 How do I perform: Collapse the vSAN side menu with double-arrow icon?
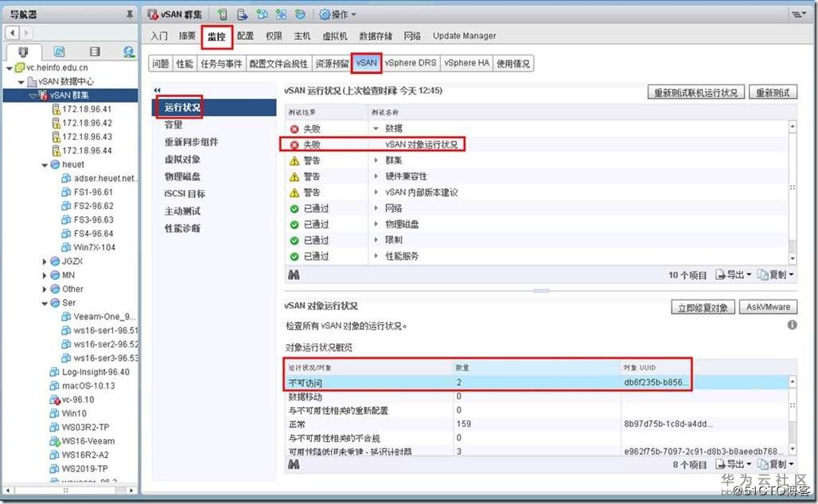point(158,90)
